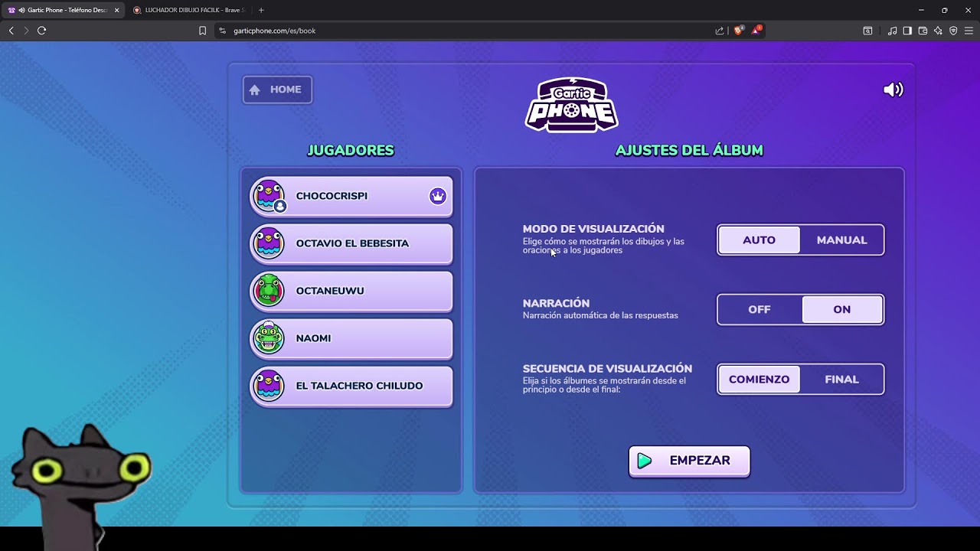Open site settings icon in address bar
The height and width of the screenshot is (551, 980).
coord(222,31)
